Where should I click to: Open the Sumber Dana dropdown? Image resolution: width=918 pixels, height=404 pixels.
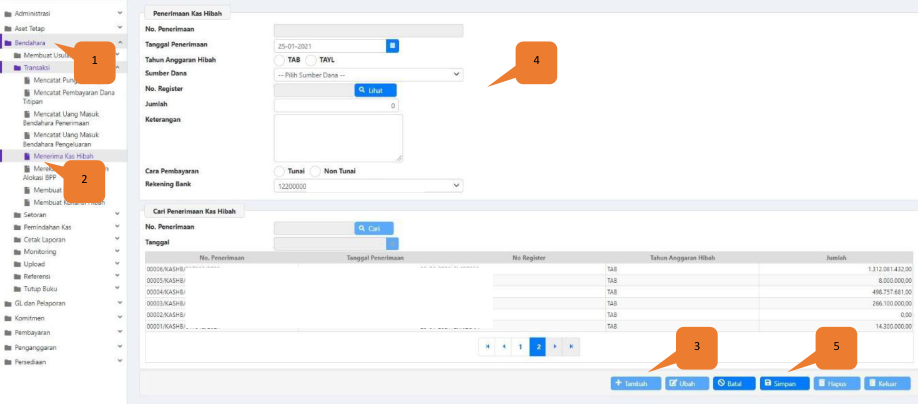tap(368, 75)
